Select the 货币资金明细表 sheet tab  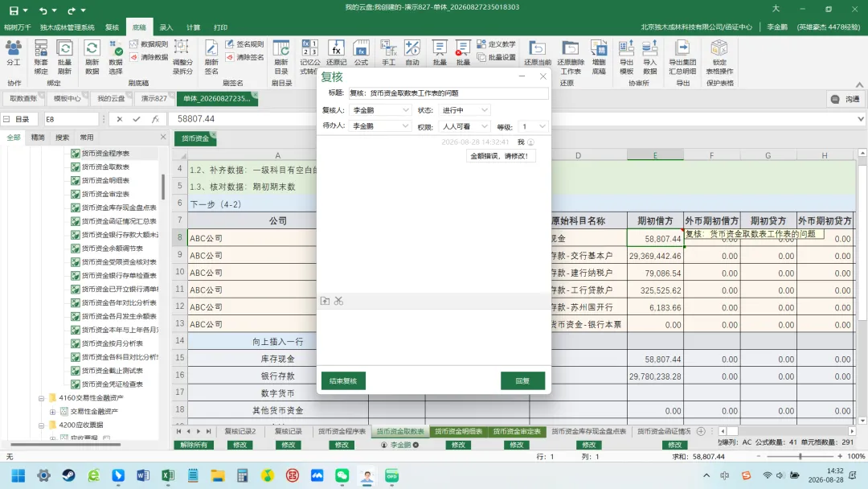[x=458, y=431]
